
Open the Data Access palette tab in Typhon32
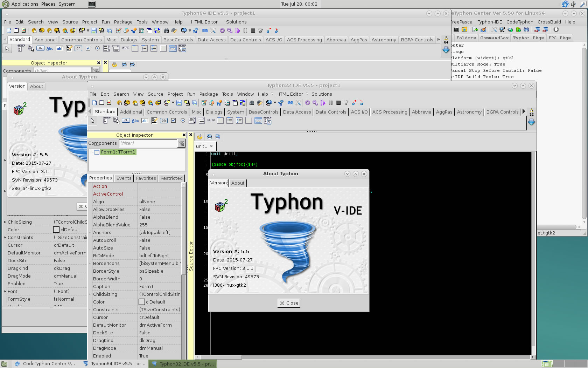(x=297, y=112)
